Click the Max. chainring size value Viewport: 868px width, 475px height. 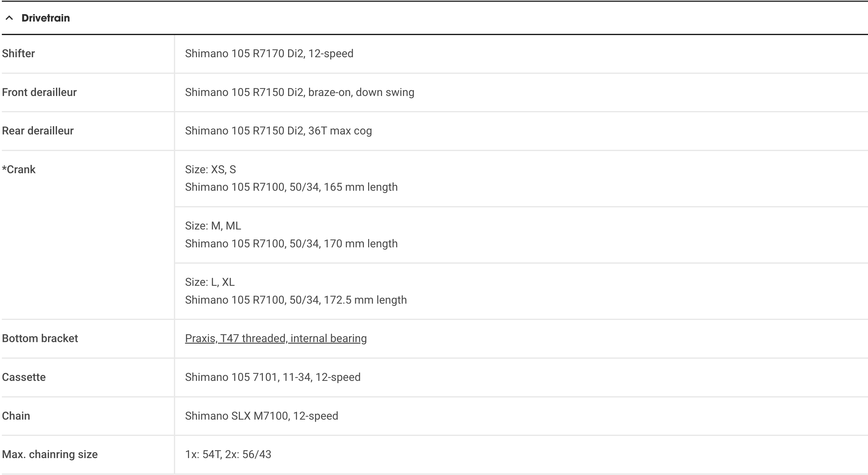click(x=228, y=454)
